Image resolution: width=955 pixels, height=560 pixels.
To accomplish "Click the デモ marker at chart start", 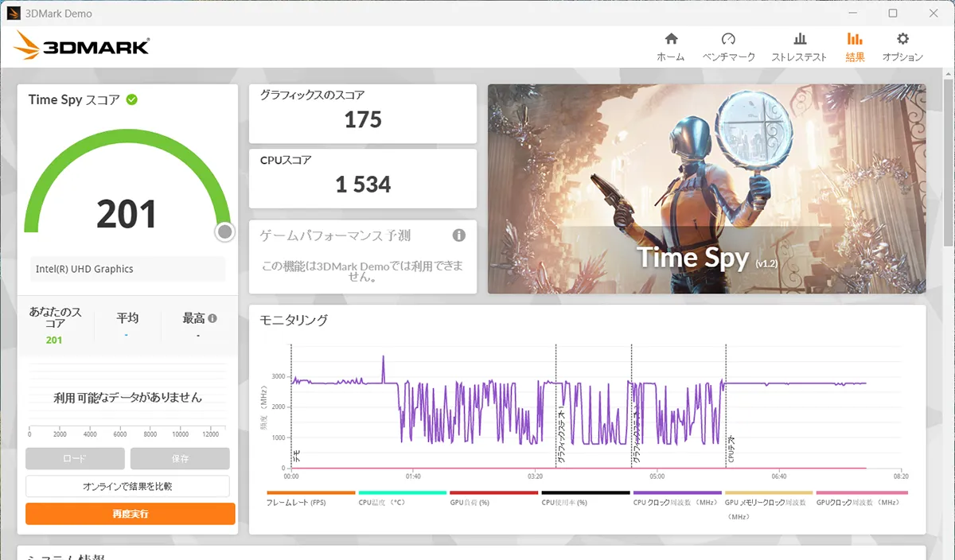I will pos(296,457).
